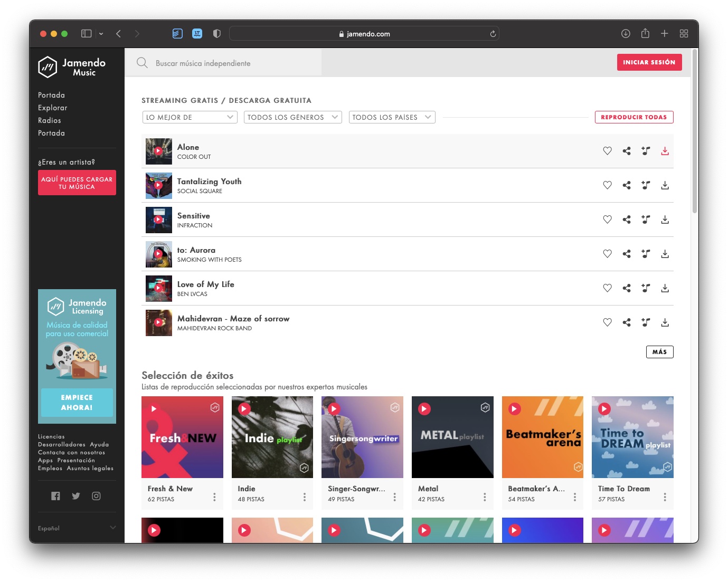728x582 pixels.
Task: Download to: Aurora
Action: coord(665,254)
